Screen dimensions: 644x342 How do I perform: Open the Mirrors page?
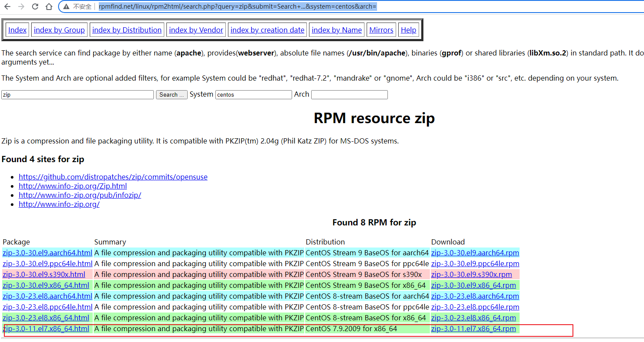(x=381, y=30)
